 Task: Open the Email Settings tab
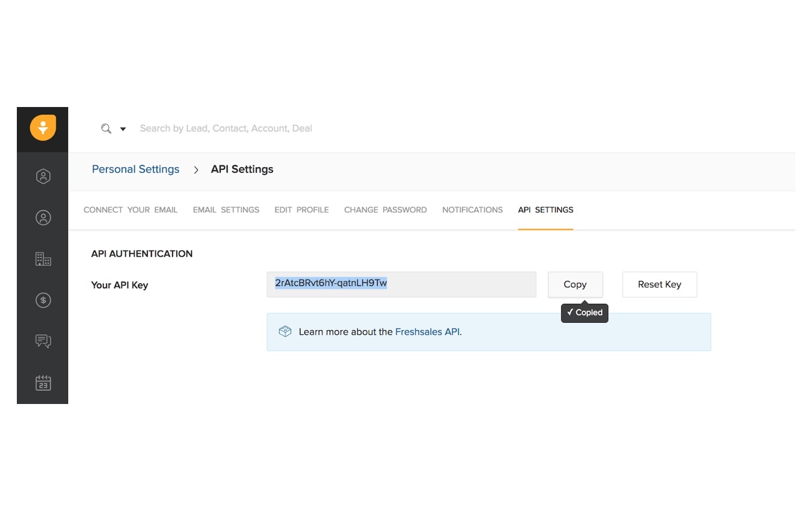click(226, 210)
